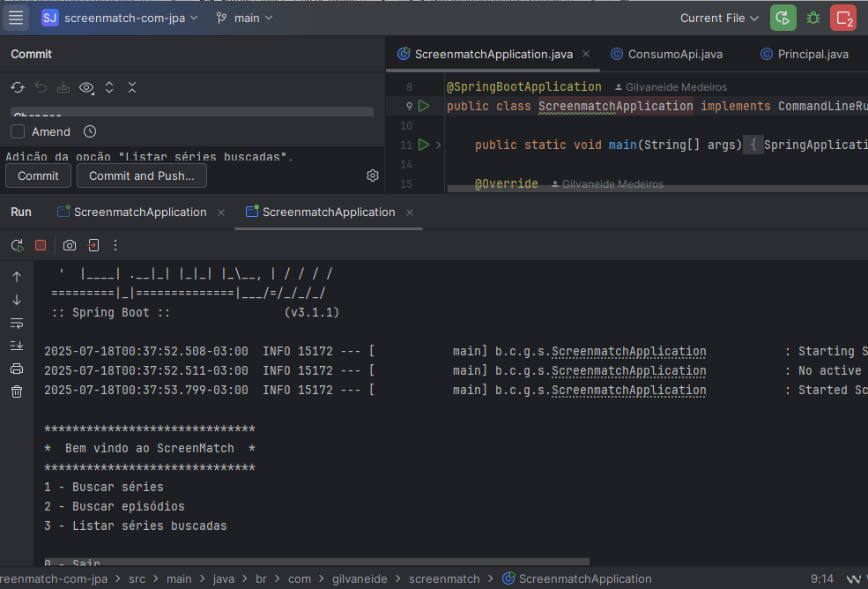Clear the console with the trash icon
This screenshot has width=868, height=589.
coord(17,391)
